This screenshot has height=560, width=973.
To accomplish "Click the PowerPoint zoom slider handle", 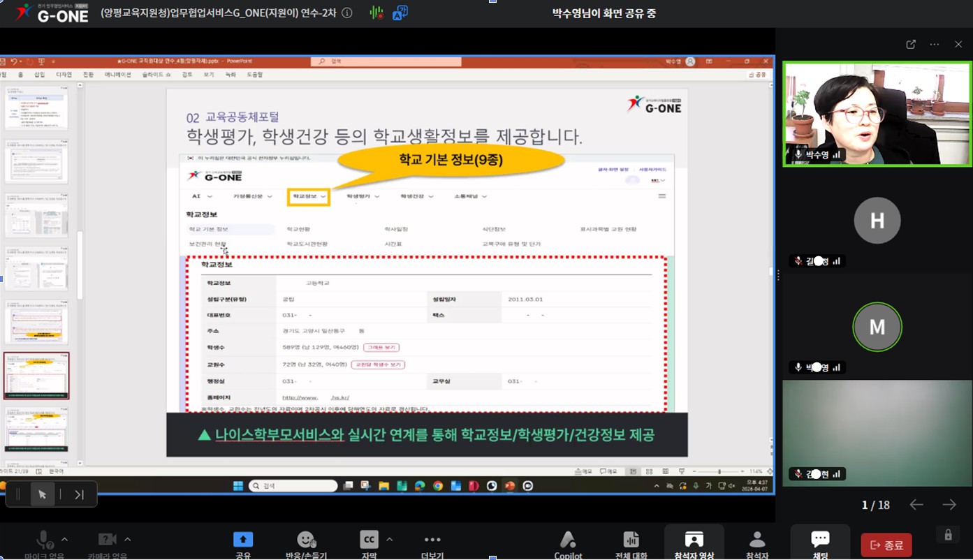I will pyautogui.click(x=719, y=472).
